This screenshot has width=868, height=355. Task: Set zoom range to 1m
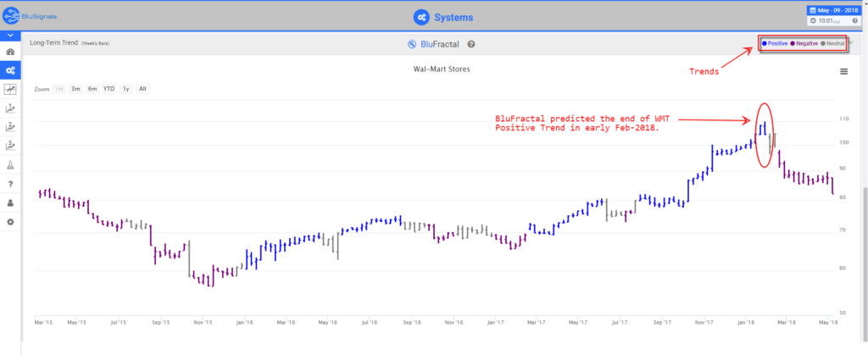pyautogui.click(x=58, y=88)
